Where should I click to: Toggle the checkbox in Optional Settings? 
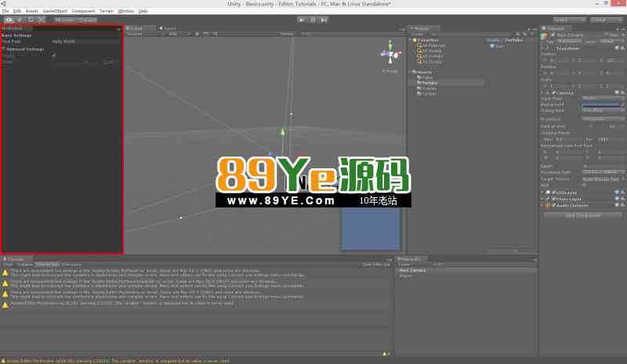(54, 56)
